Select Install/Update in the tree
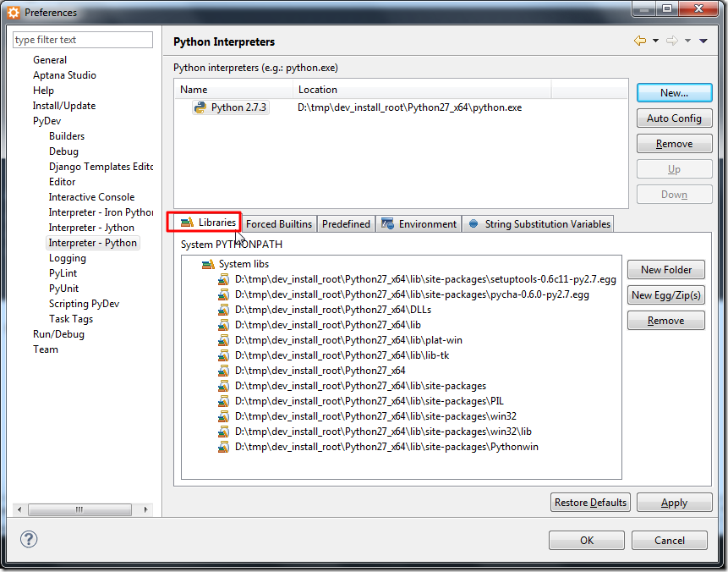This screenshot has width=728, height=572. (x=64, y=106)
